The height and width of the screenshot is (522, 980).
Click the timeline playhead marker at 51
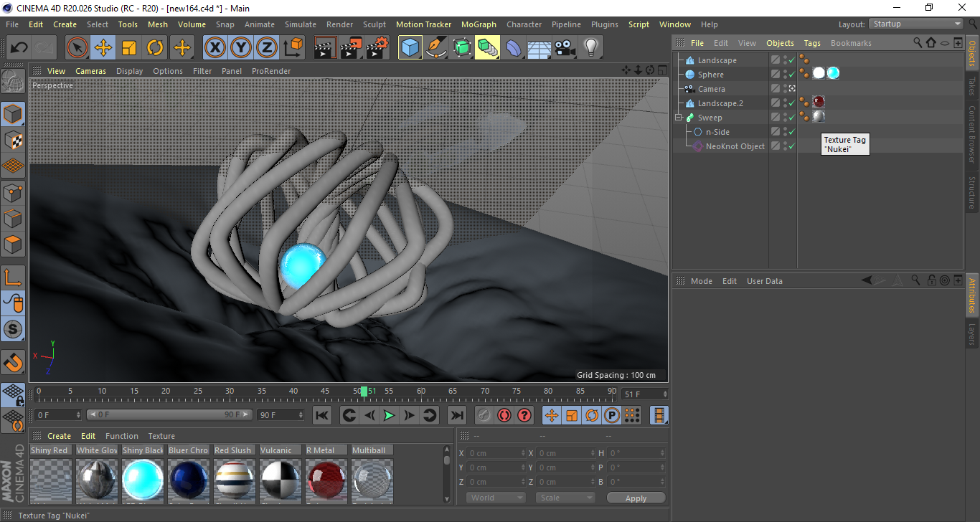click(364, 391)
